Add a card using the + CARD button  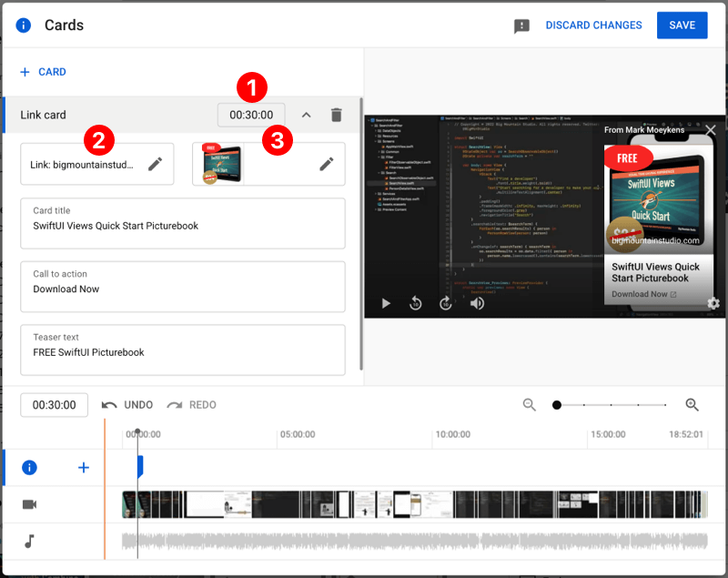click(43, 72)
